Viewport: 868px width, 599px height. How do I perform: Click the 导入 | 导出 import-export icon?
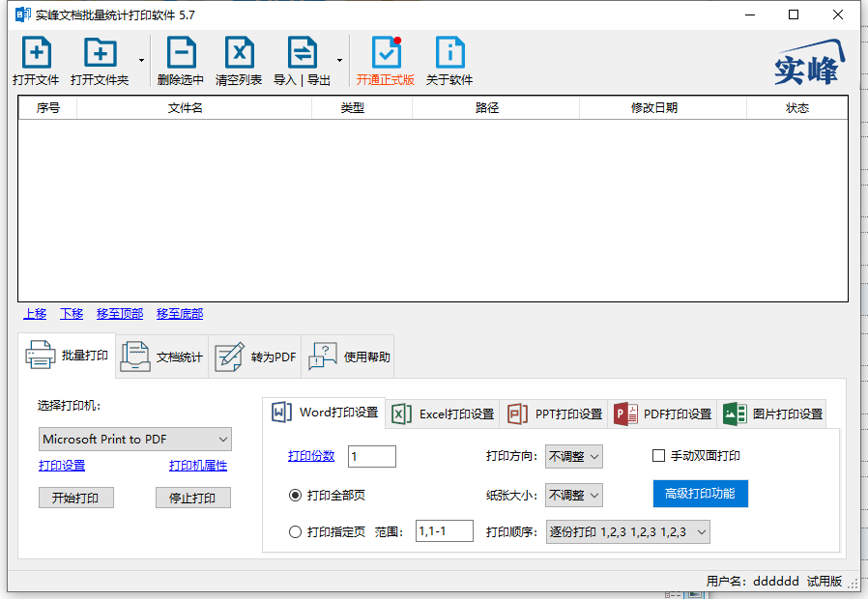(x=303, y=52)
